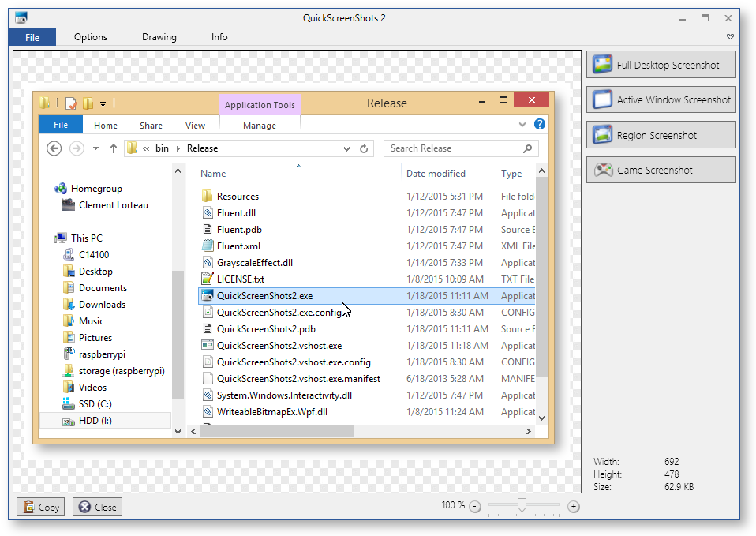
Task: Click the Region Screenshot button label
Action: (x=657, y=136)
